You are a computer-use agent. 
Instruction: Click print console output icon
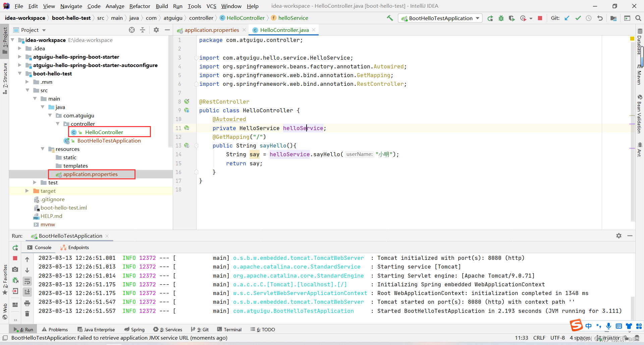click(x=27, y=303)
